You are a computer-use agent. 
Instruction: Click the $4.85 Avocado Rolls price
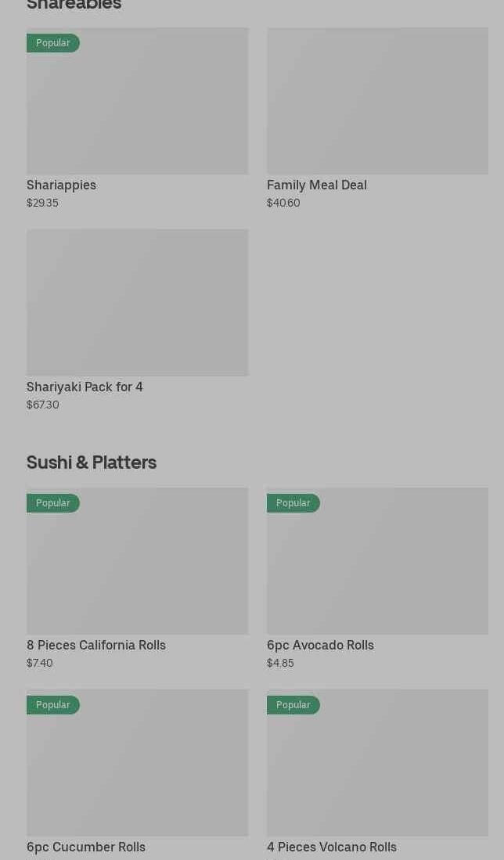click(x=280, y=663)
